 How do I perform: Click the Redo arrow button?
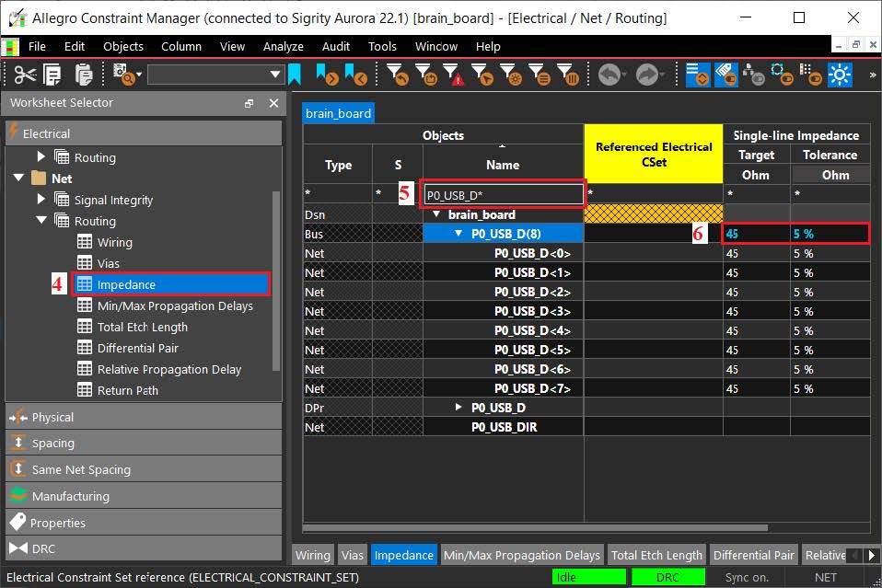pos(649,75)
